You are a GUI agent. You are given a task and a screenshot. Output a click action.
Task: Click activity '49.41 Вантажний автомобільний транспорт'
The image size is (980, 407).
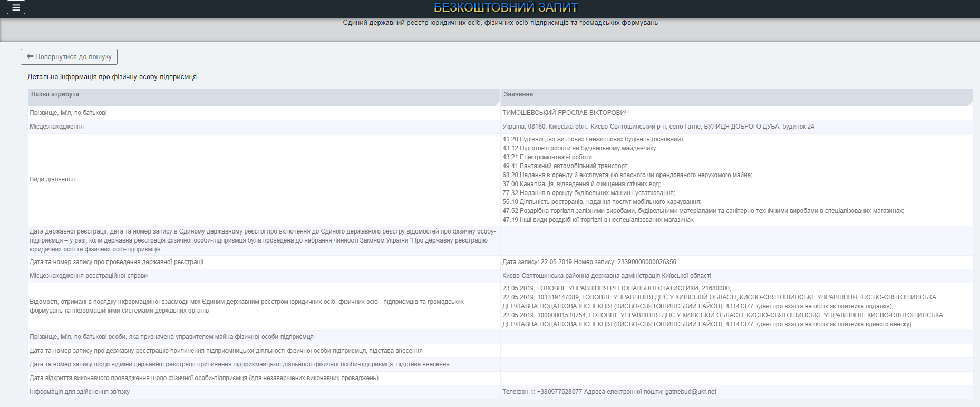tap(565, 166)
